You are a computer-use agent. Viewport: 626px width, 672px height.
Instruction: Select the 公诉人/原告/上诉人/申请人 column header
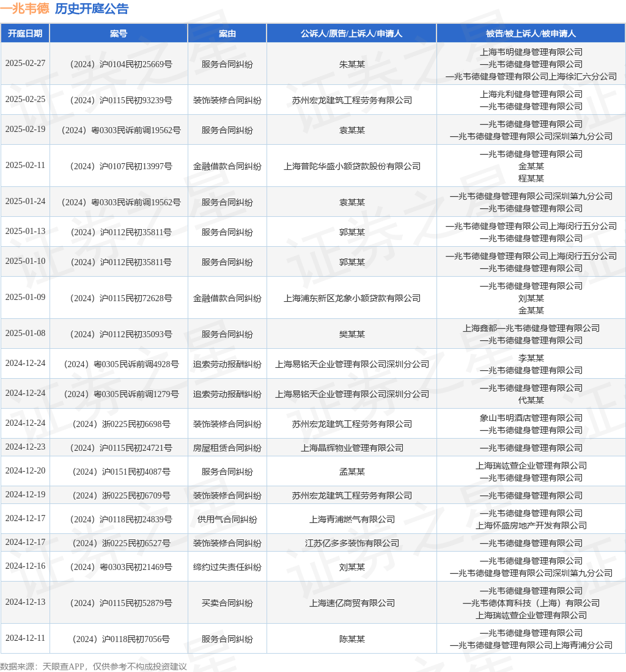pos(352,34)
